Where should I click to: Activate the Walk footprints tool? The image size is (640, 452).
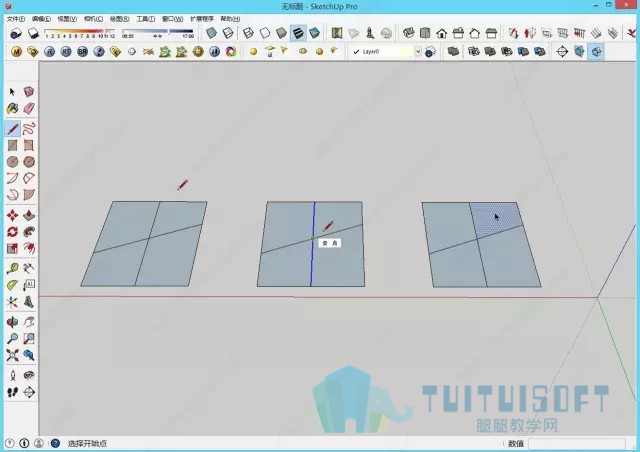(x=12, y=392)
